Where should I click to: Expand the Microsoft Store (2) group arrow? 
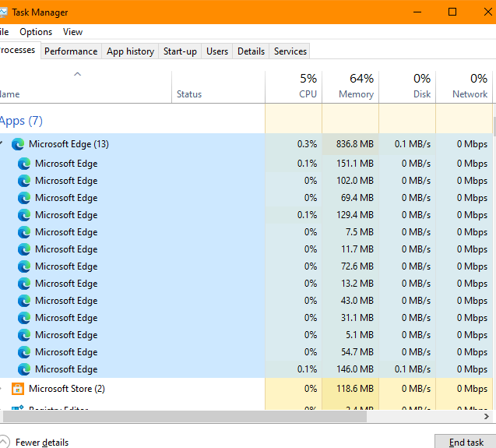click(2, 389)
